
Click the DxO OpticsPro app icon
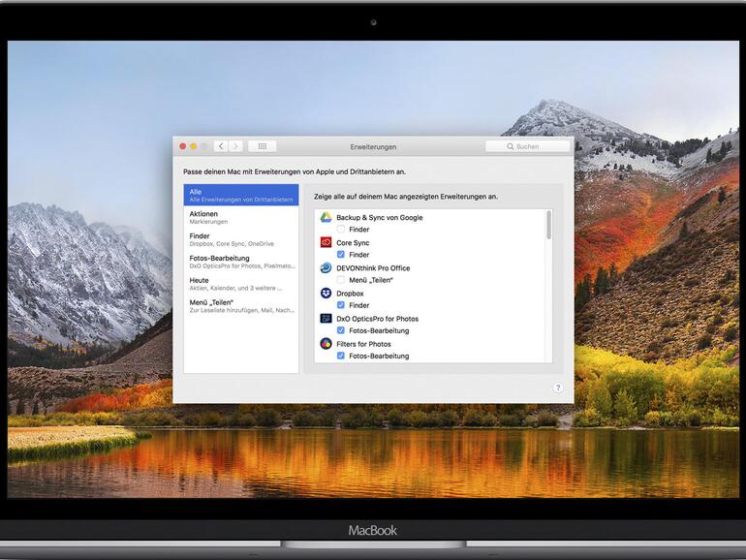[326, 319]
